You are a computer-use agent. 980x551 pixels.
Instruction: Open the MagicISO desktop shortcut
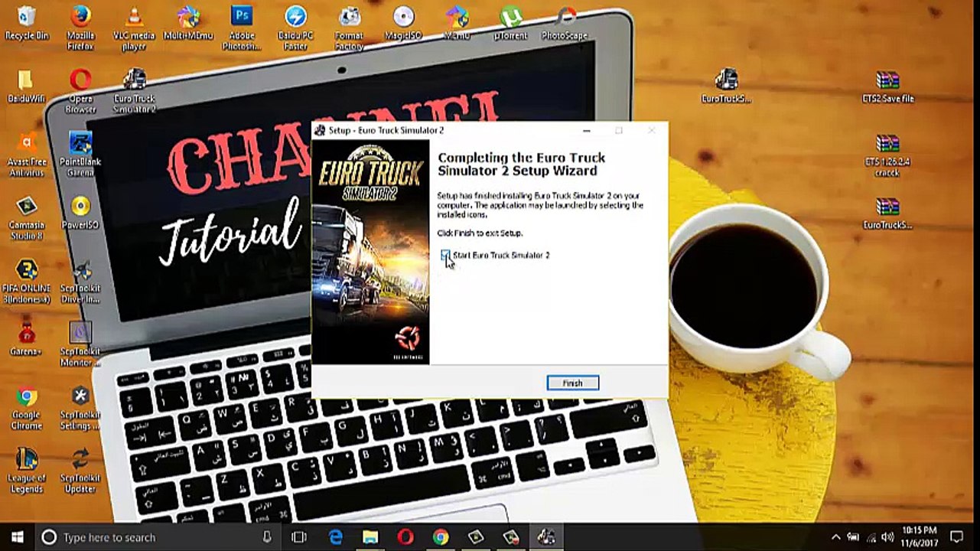[403, 23]
